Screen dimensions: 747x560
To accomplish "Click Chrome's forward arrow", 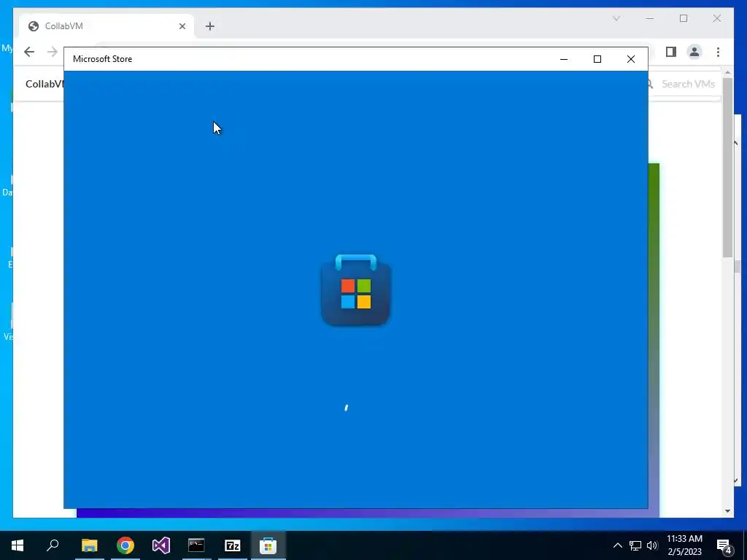I will [x=53, y=52].
